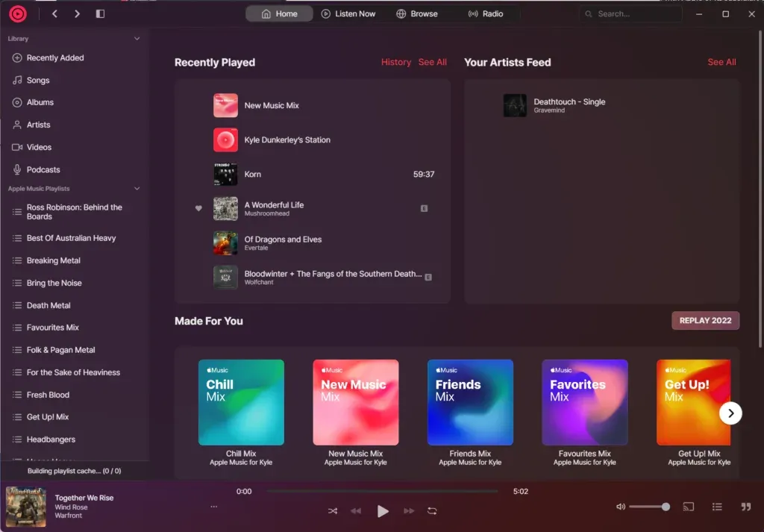Open Albums in the library sidebar
Image resolution: width=764 pixels, height=532 pixels.
click(x=74, y=102)
